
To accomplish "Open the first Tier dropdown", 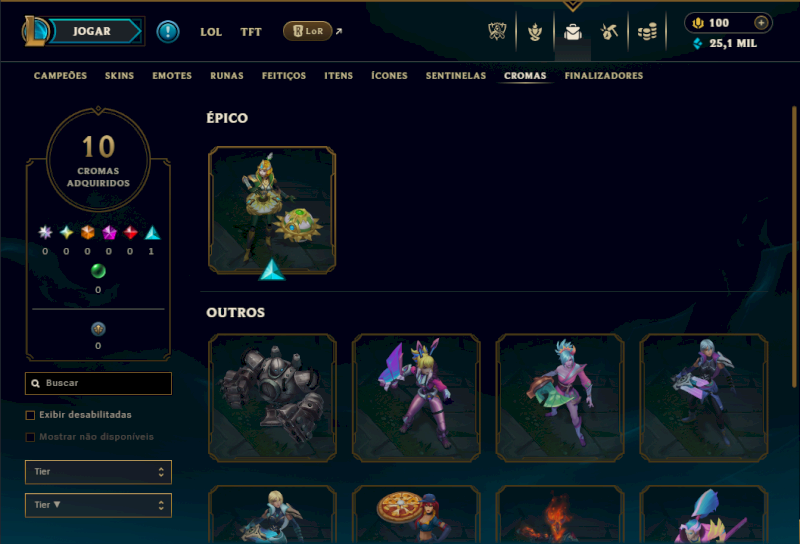I will click(98, 472).
